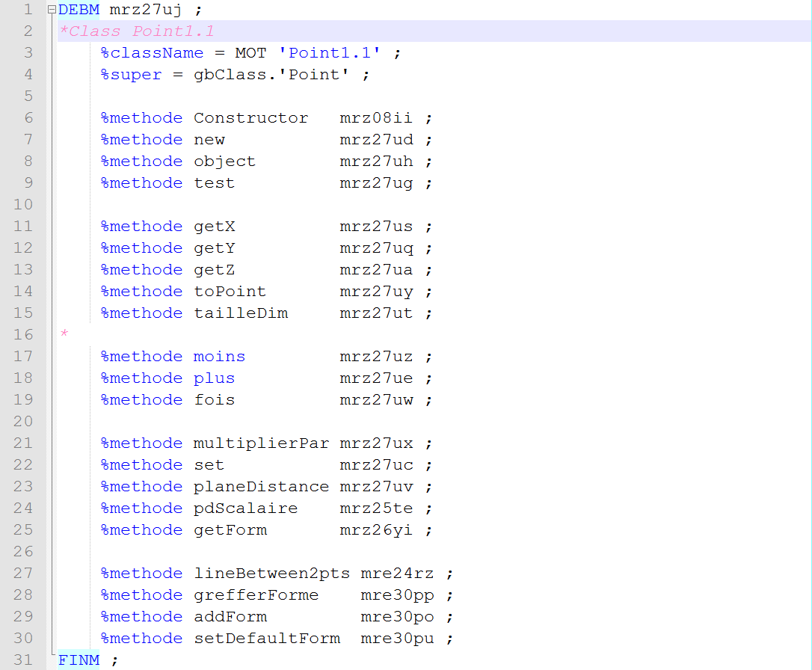Click the %super variable on line 4

(x=131, y=75)
